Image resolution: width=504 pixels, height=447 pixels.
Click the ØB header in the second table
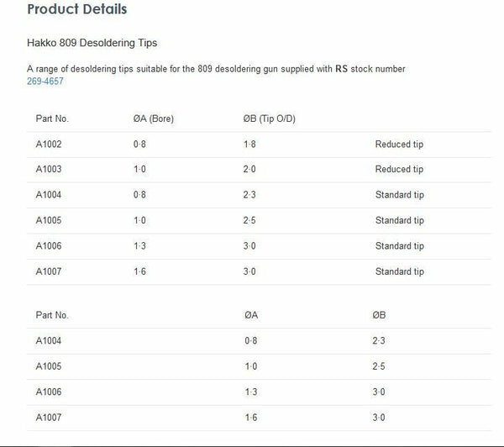click(379, 315)
